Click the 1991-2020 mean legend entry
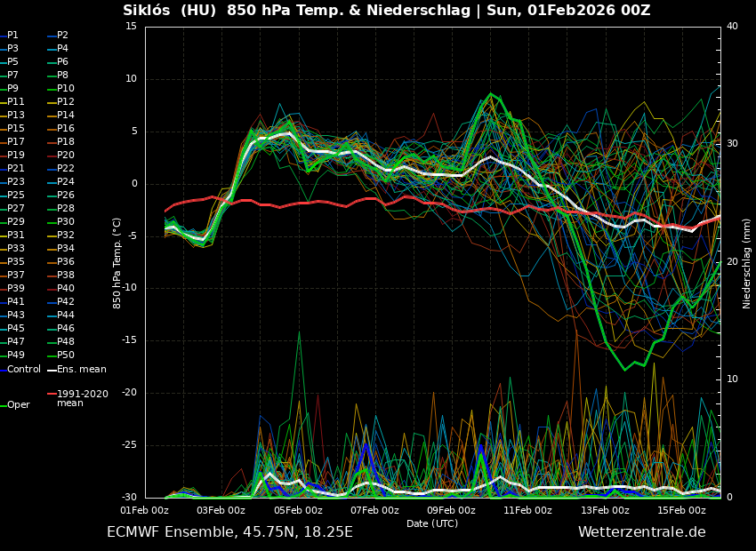Image resolution: width=756 pixels, height=551 pixels. (x=82, y=398)
